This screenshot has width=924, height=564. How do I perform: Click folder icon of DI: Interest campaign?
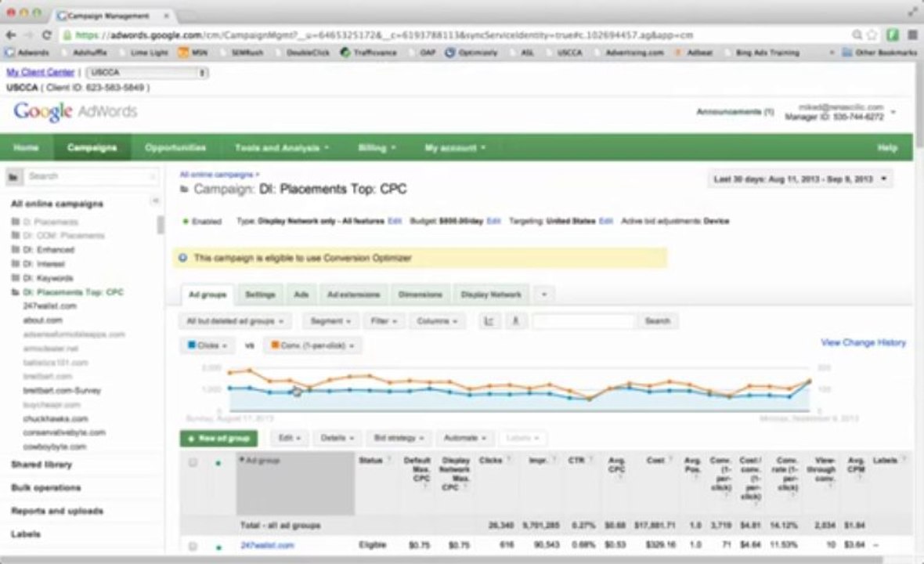[x=16, y=263]
